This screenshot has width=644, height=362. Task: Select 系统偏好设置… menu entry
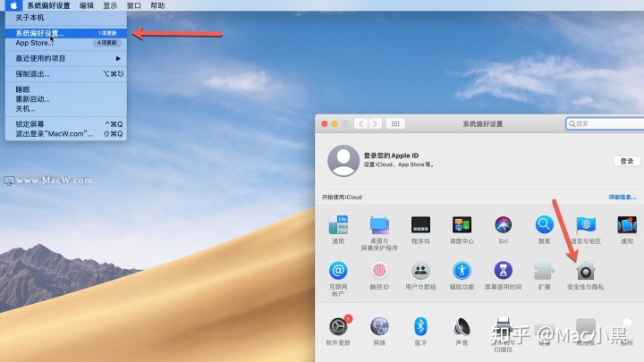coord(65,33)
